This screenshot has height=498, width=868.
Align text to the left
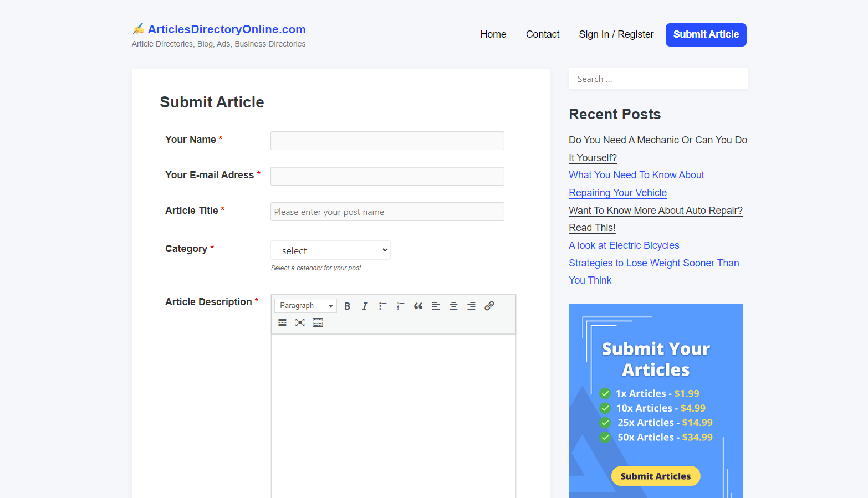[436, 306]
